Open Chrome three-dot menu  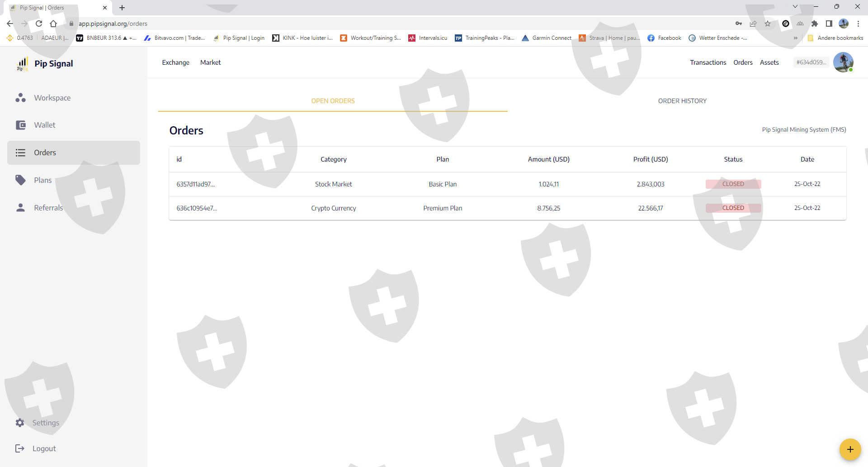click(858, 24)
